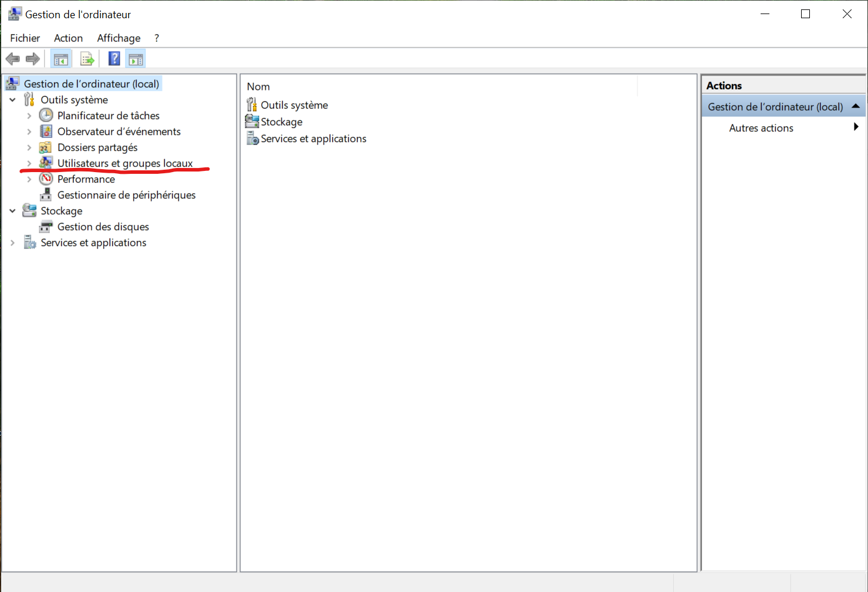Viewport: 868px width, 592px height.
Task: Click Gestion de l'ordinateur (local) Actions header
Action: coord(783,106)
